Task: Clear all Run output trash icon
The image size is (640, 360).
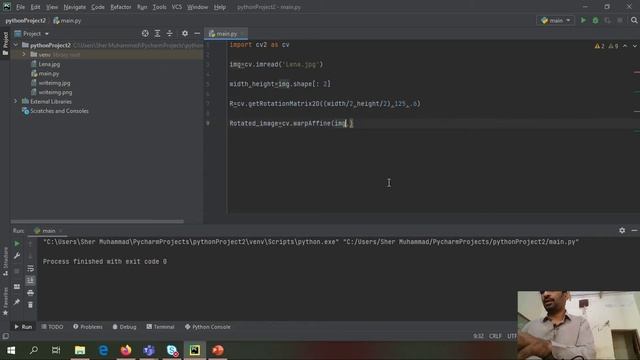Action: tap(30, 305)
